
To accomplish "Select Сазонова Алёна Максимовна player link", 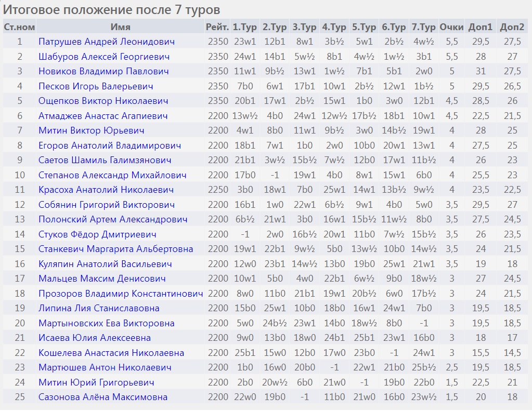I will click(103, 397).
